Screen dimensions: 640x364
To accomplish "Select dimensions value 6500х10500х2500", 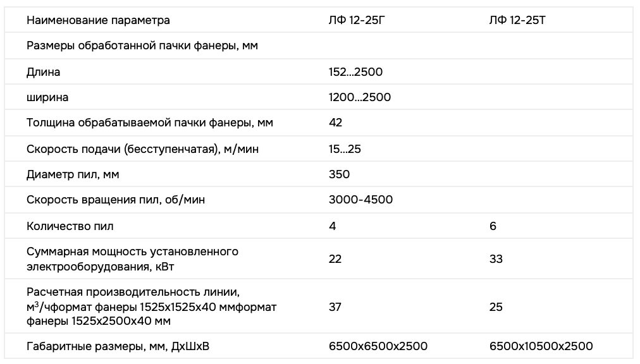I will coord(541,346).
